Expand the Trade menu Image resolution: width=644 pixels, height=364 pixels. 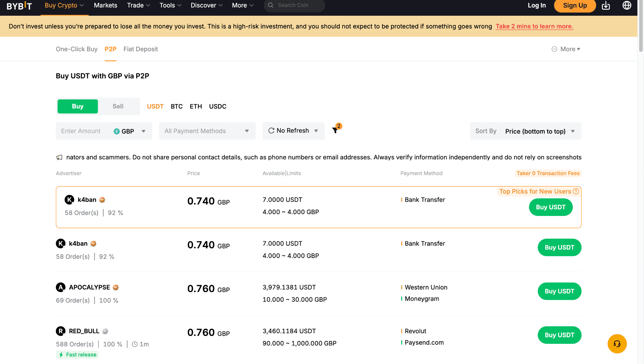[x=138, y=5]
